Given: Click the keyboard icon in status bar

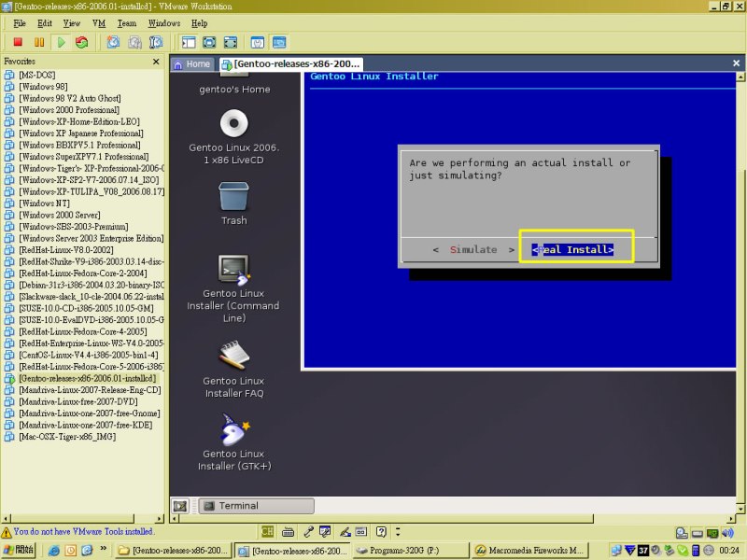Looking at the screenshot, I should click(288, 532).
